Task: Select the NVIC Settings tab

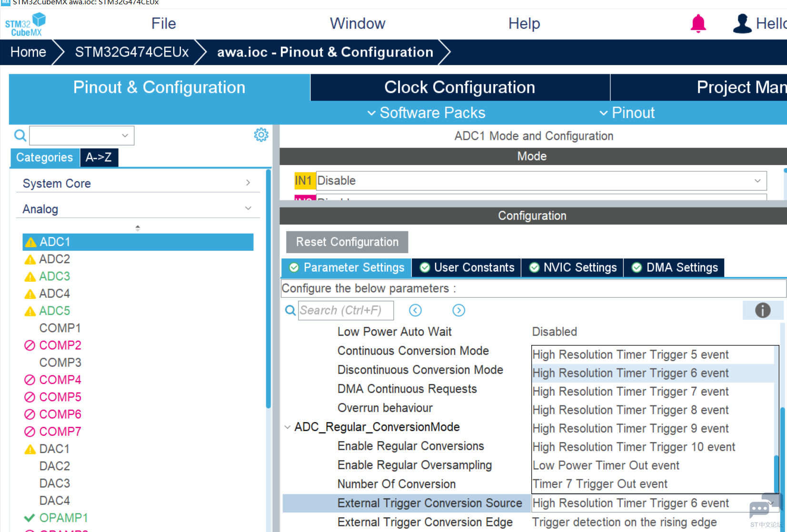Action: coord(573,267)
